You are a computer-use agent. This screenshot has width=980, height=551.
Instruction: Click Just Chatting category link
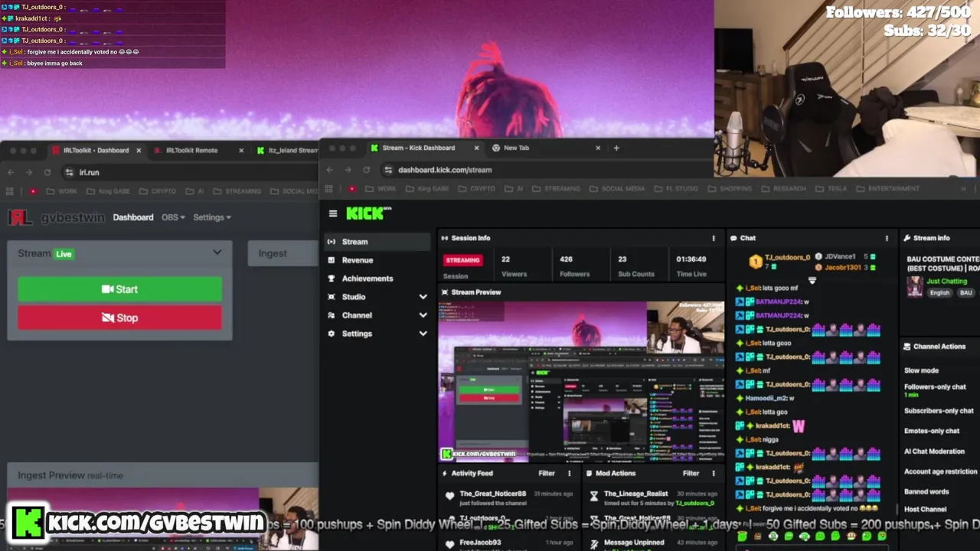pos(946,282)
